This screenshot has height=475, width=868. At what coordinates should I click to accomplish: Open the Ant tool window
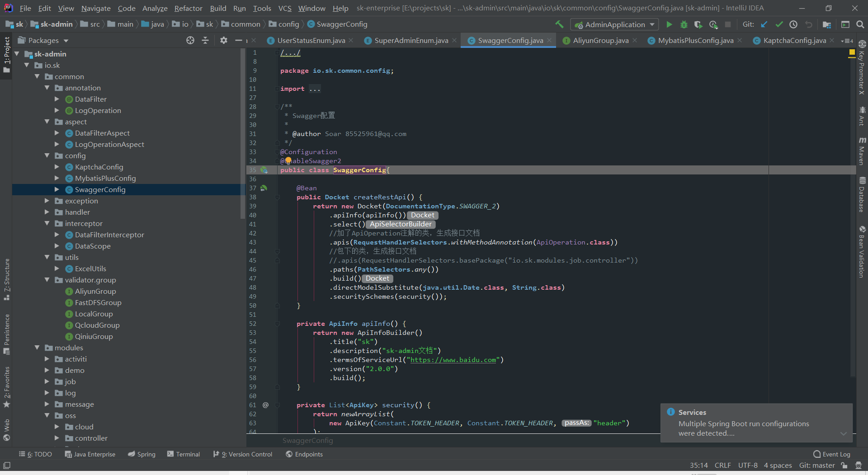862,116
